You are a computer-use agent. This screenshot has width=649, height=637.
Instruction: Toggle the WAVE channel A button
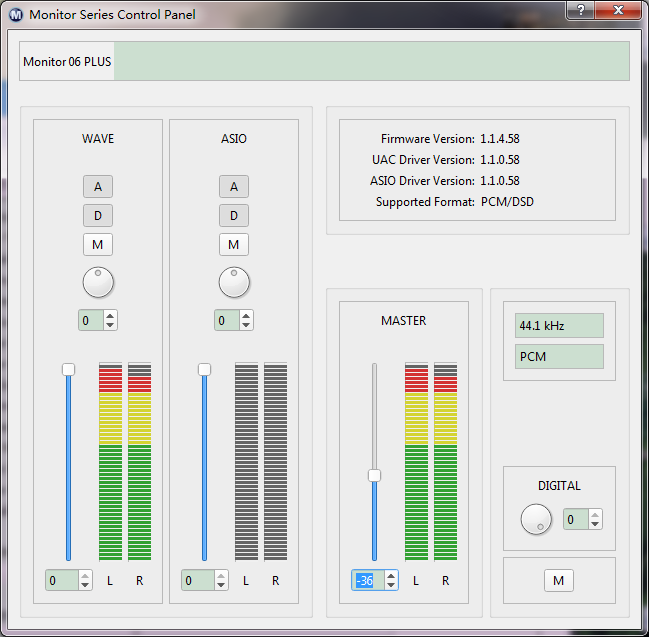[x=98, y=186]
